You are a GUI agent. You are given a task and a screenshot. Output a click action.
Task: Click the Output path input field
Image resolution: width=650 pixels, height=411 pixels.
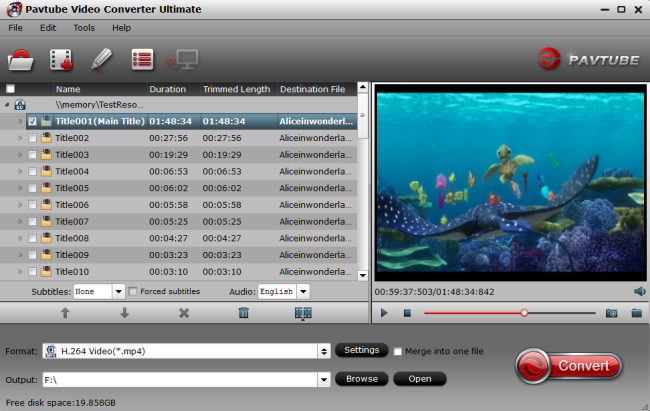180,379
